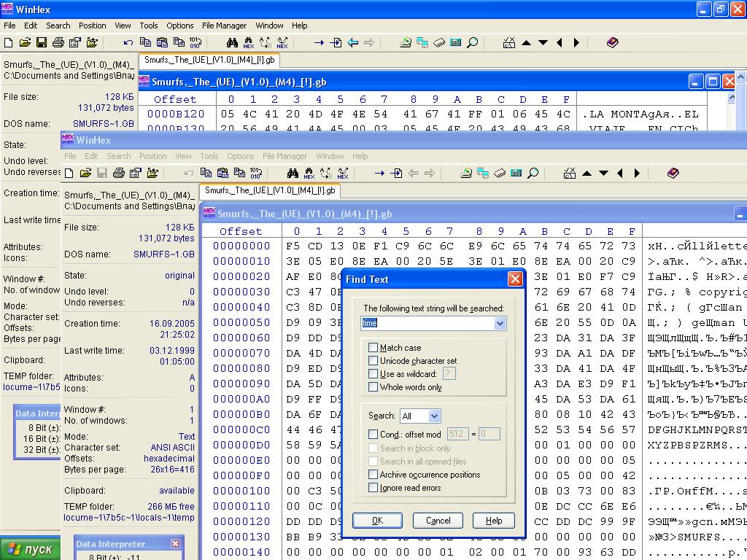Click magnifier Analyze icon in back window toolbar
Image resolution: width=747 pixels, height=560 pixels.
coord(472,43)
